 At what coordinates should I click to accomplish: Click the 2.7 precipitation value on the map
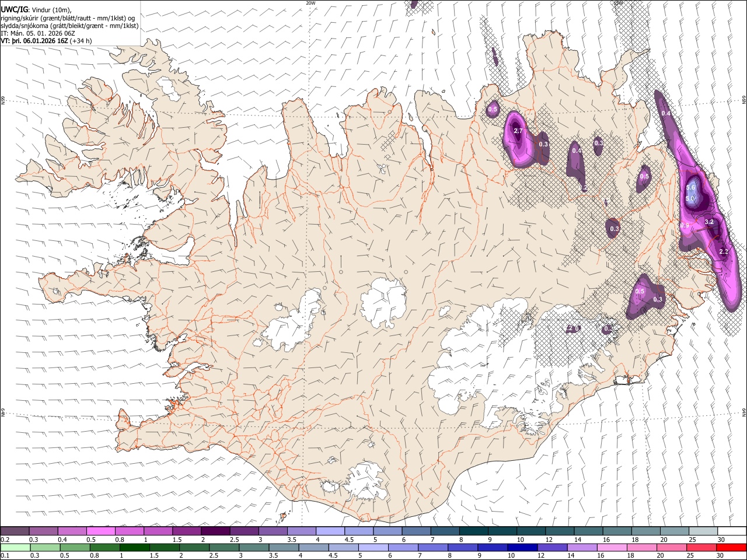click(518, 131)
